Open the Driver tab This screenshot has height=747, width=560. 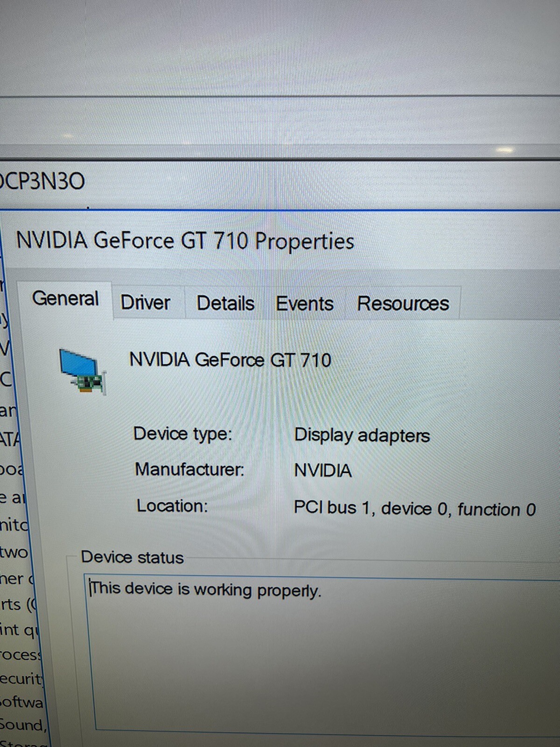tap(145, 303)
